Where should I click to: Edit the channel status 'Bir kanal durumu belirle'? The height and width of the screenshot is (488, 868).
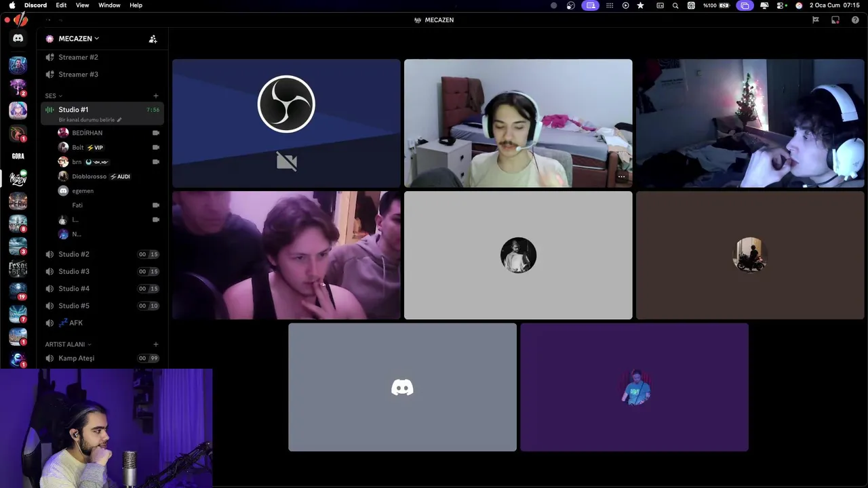pos(90,120)
